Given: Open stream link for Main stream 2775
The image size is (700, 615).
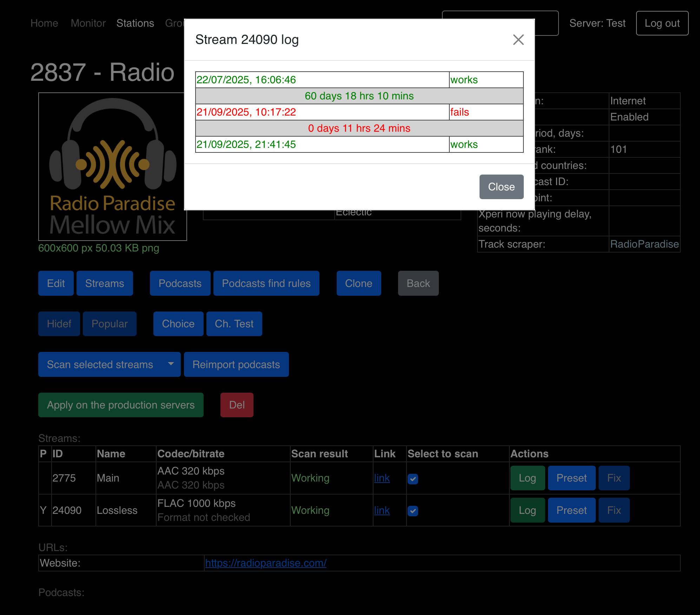Looking at the screenshot, I should (382, 478).
